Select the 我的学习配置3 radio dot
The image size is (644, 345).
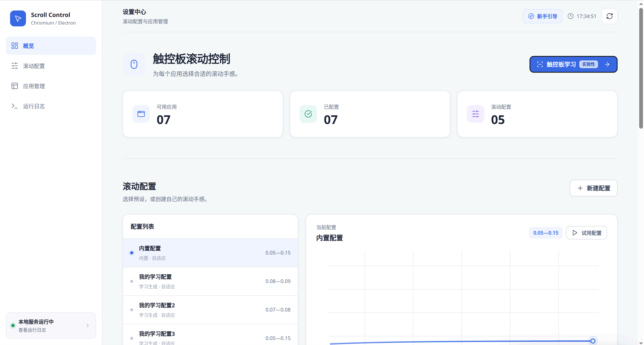pos(132,338)
